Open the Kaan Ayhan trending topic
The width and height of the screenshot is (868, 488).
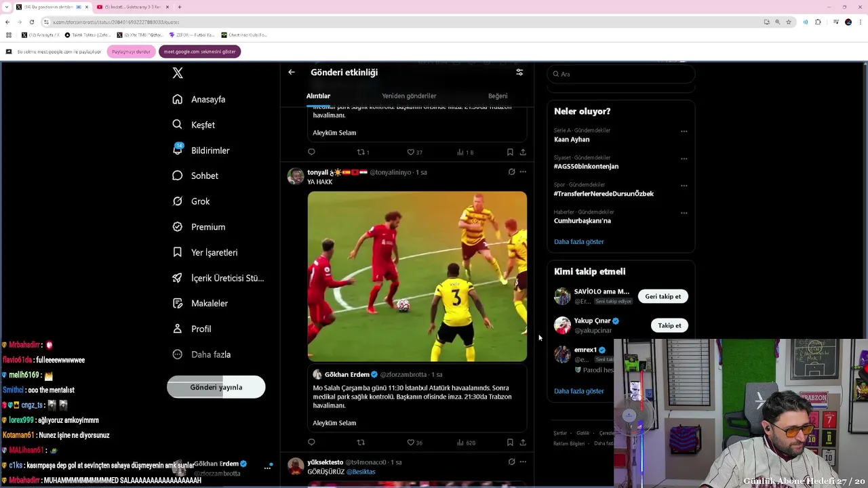[x=572, y=140]
